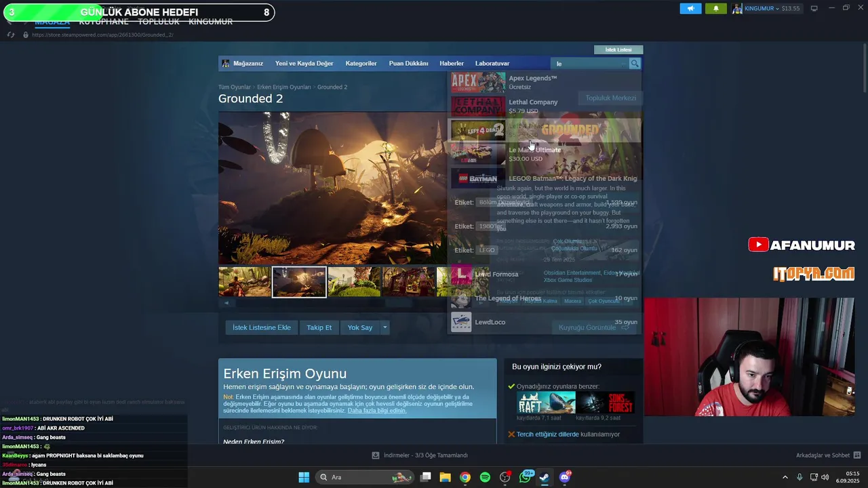Image resolution: width=868 pixels, height=488 pixels.
Task: Click the network tray icon
Action: click(813, 477)
